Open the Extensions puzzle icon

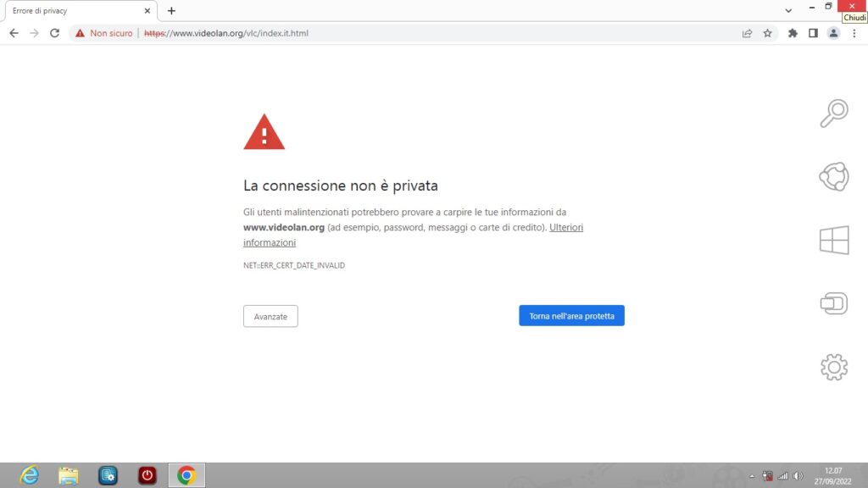(793, 33)
